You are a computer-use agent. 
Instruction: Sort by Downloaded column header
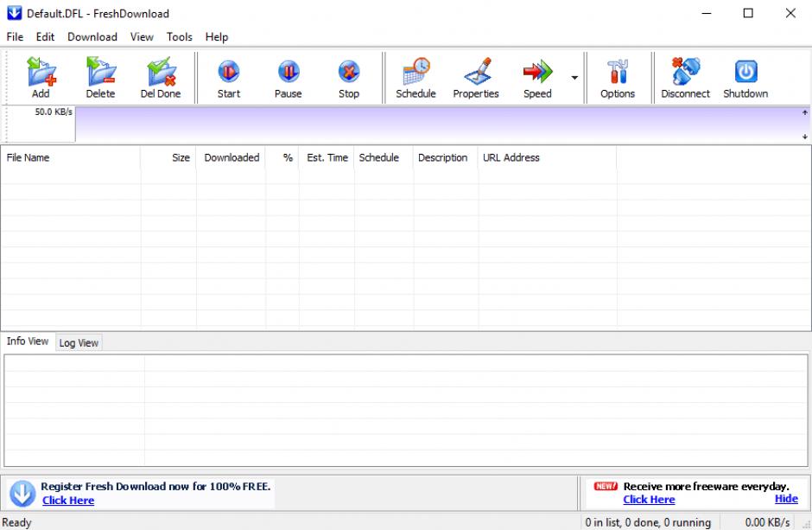(231, 157)
